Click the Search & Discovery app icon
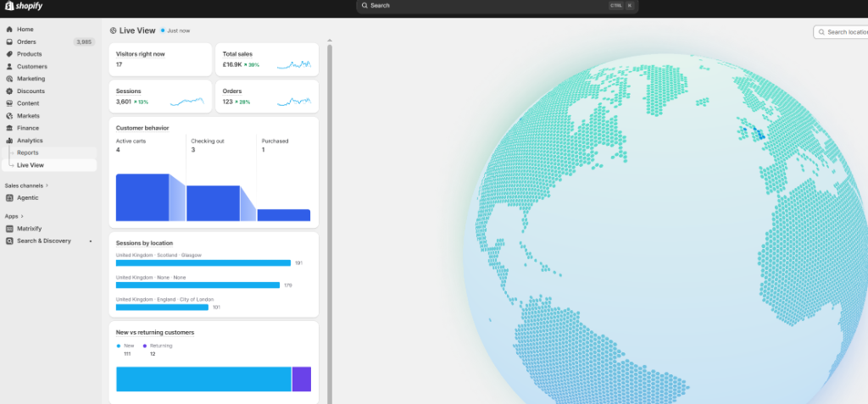The height and width of the screenshot is (404, 868). [9, 241]
